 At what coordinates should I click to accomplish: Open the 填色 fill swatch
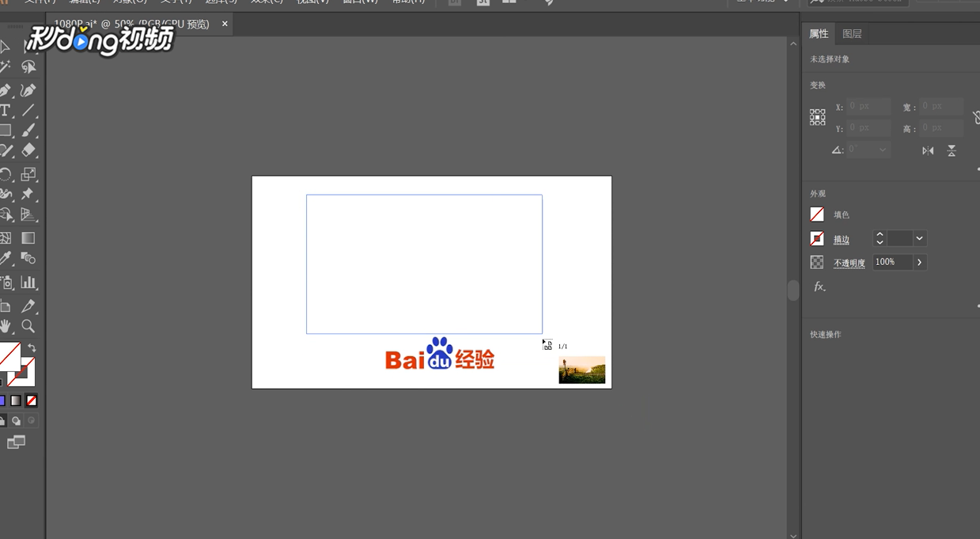(817, 214)
